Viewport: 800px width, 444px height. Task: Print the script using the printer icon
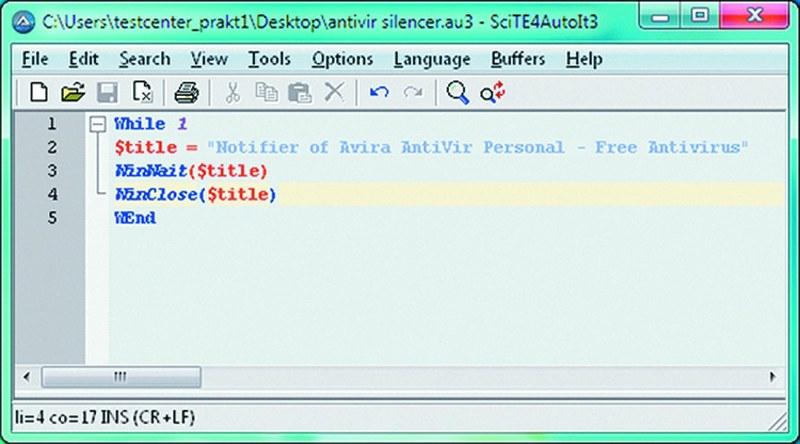(x=187, y=93)
